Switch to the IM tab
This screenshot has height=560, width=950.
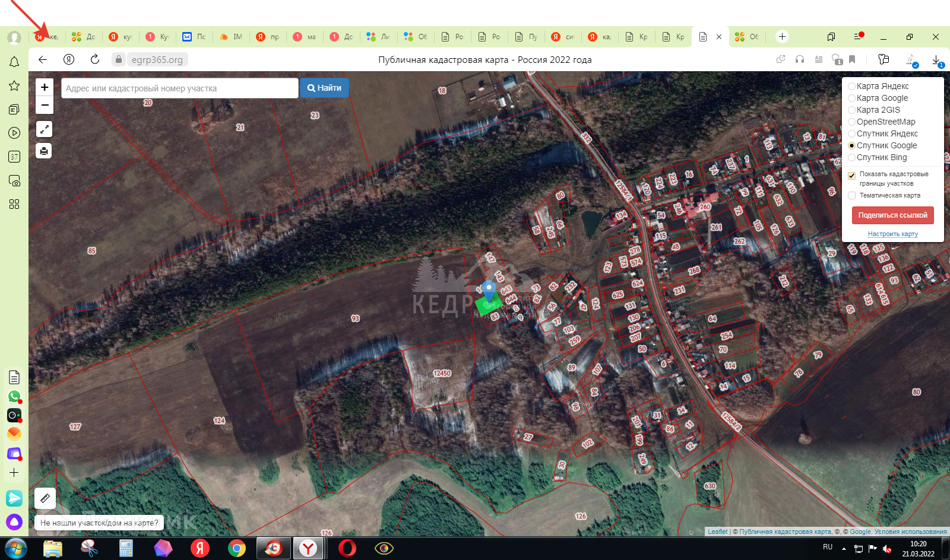tap(230, 37)
